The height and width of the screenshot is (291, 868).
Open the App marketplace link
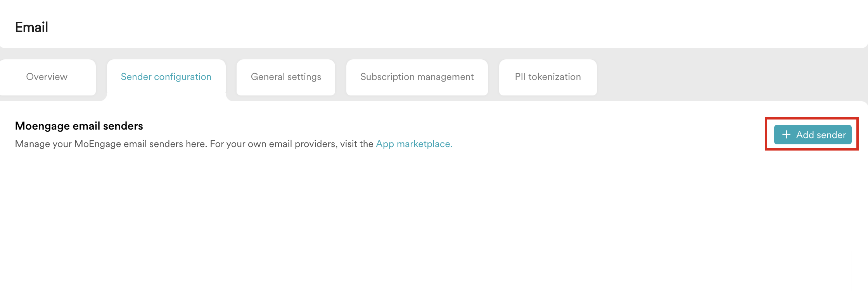pyautogui.click(x=414, y=144)
